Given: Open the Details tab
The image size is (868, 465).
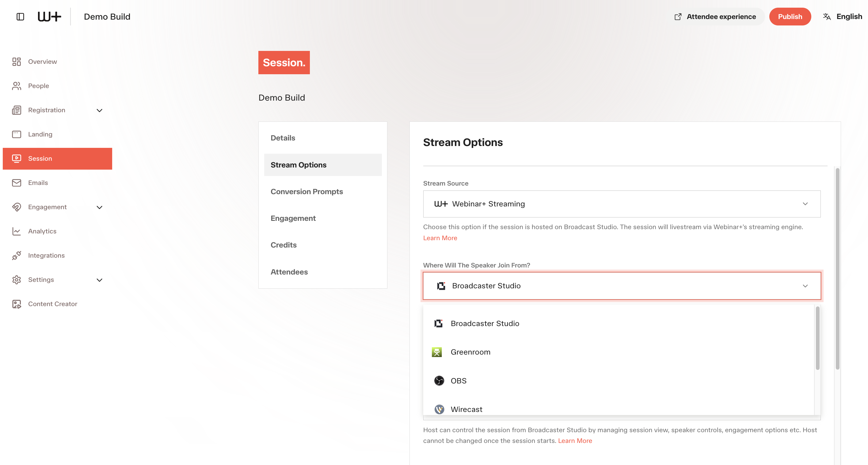Looking at the screenshot, I should [323, 138].
